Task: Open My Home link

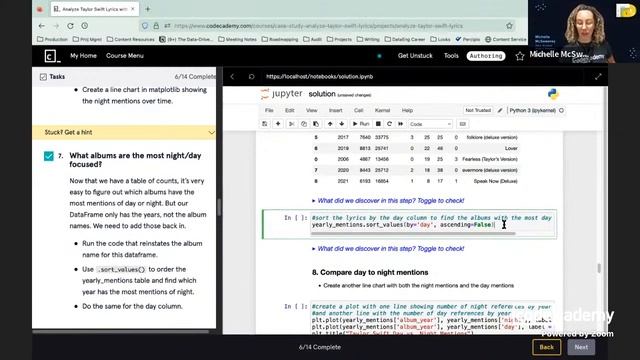Action: click(83, 56)
